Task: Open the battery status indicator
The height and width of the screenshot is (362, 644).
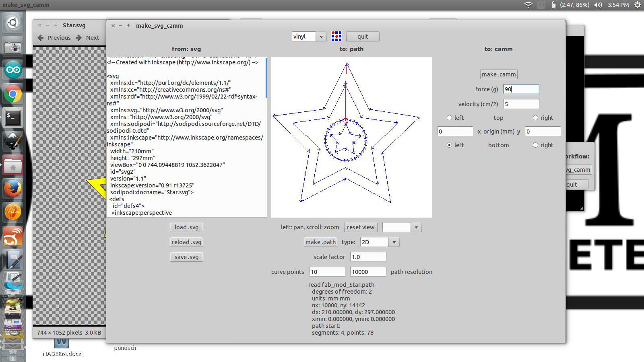Action: click(x=571, y=5)
